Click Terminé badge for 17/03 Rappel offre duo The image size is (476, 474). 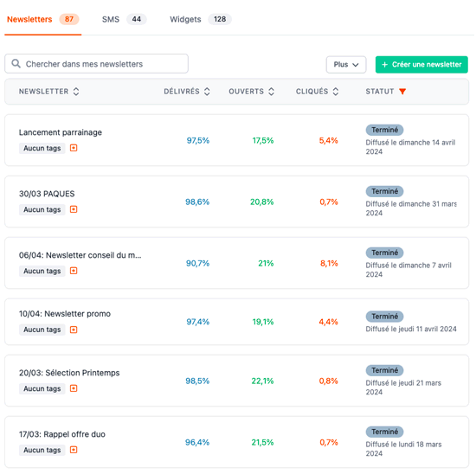[384, 432]
